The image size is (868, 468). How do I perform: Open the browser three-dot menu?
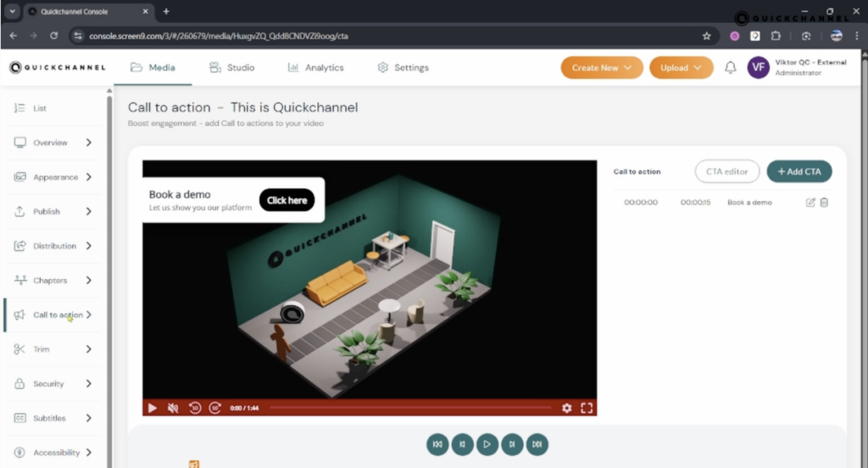pyautogui.click(x=857, y=36)
